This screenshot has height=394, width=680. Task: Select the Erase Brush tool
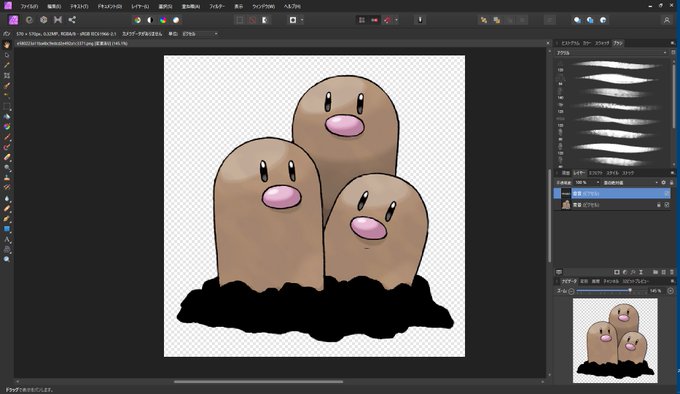coord(7,157)
